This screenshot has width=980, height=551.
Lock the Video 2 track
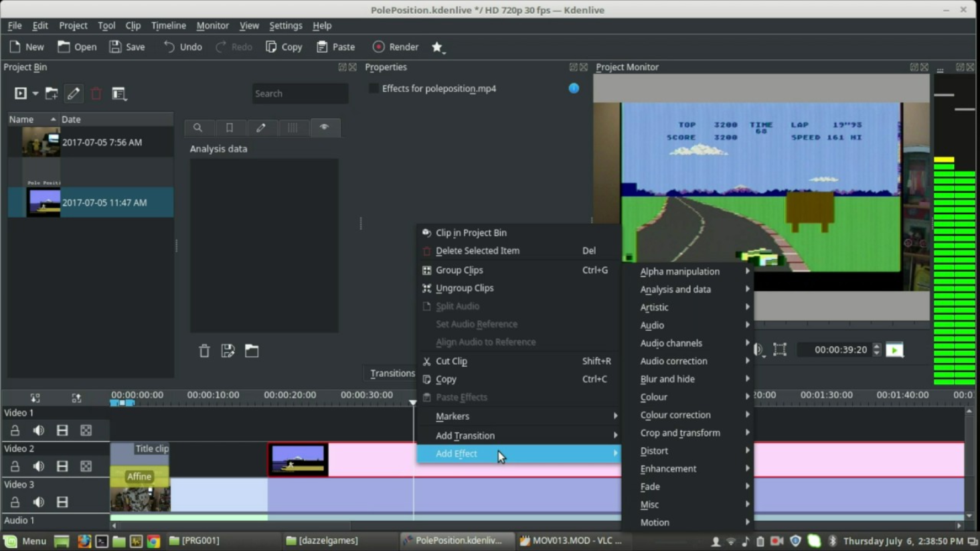tap(15, 466)
